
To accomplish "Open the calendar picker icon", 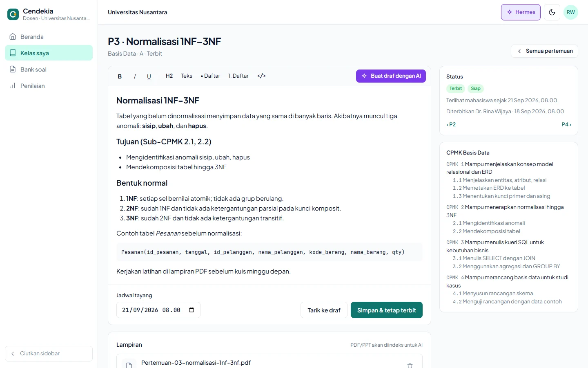I will (192, 310).
